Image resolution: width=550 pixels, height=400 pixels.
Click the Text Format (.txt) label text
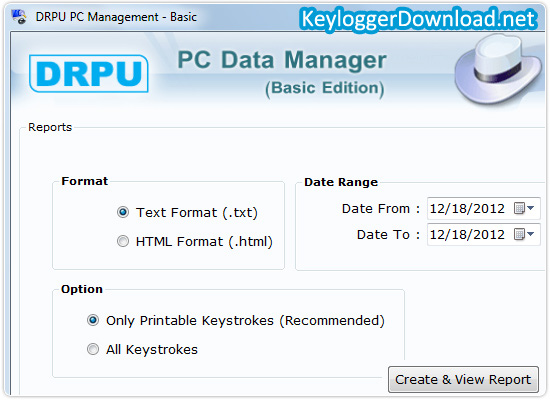[x=197, y=213]
